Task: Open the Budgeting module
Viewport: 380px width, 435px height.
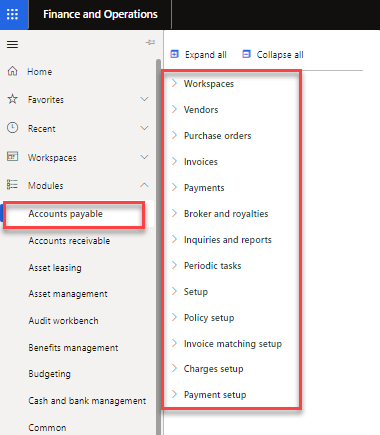Action: [x=50, y=374]
